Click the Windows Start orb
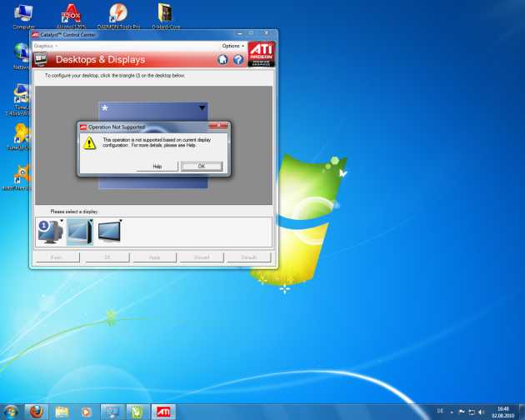Image resolution: width=525 pixels, height=420 pixels. click(x=11, y=412)
